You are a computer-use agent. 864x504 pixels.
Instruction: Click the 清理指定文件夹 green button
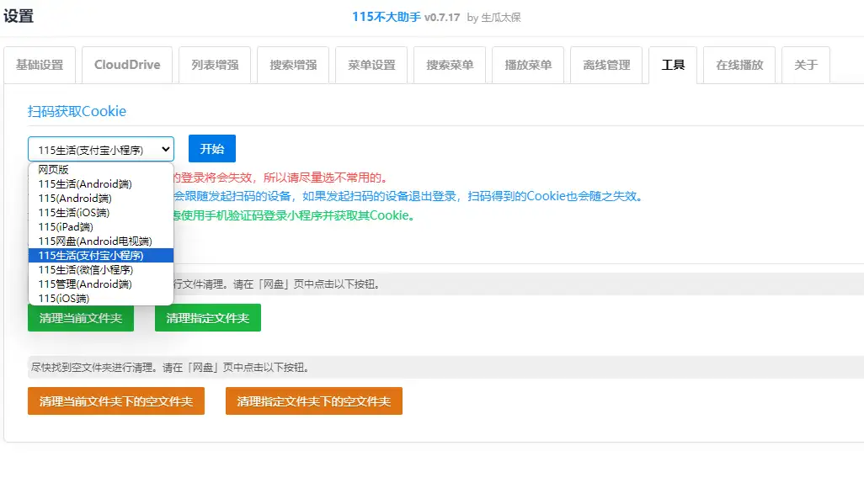[207, 318]
